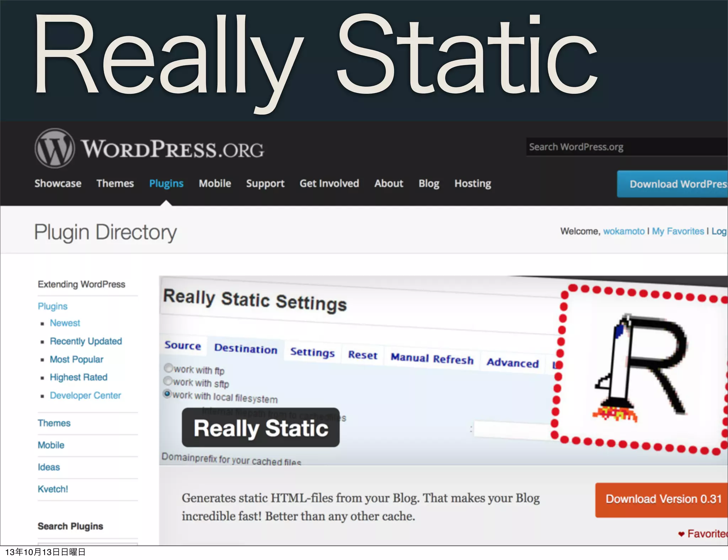The width and height of the screenshot is (728, 560).
Task: Click the Domainprefix for your cached files label
Action: [x=231, y=459]
